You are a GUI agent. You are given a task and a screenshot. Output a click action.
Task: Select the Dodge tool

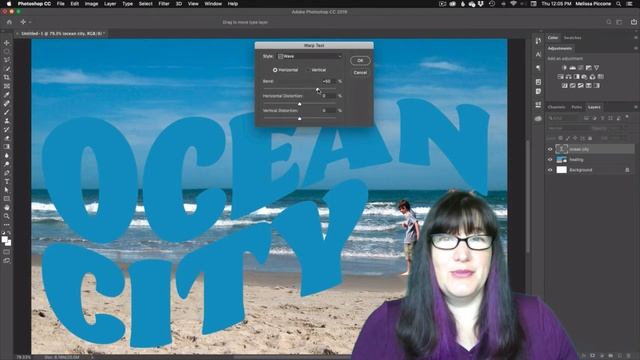(x=7, y=164)
